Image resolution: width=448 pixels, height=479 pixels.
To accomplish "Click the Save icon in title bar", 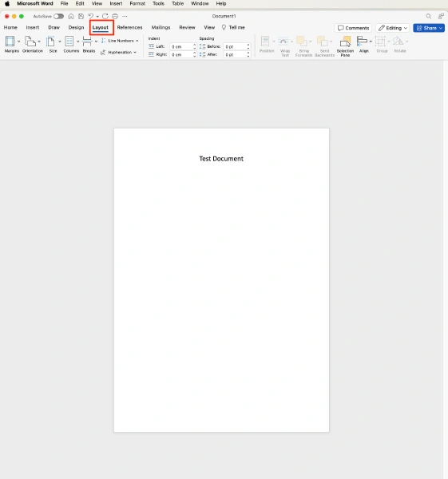I will point(81,16).
